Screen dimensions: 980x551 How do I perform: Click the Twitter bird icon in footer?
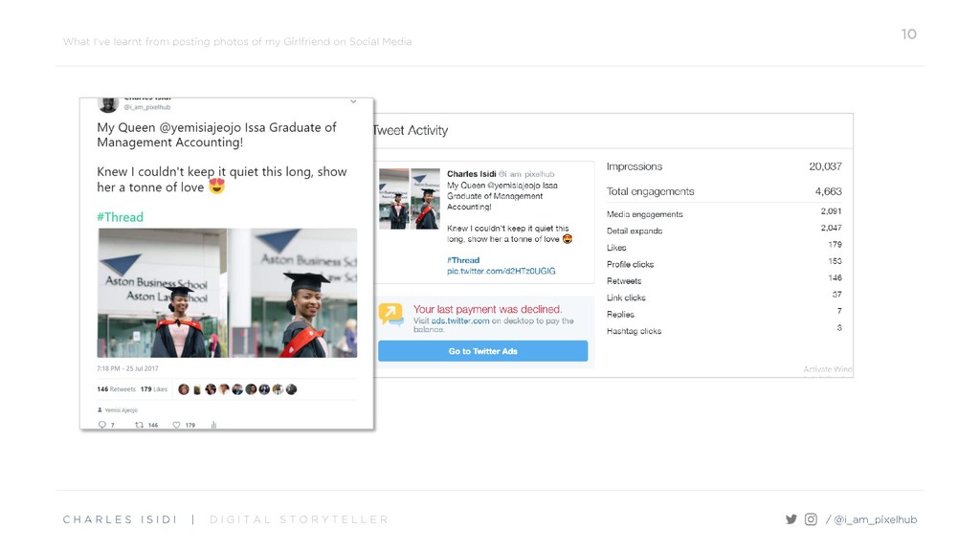[791, 519]
